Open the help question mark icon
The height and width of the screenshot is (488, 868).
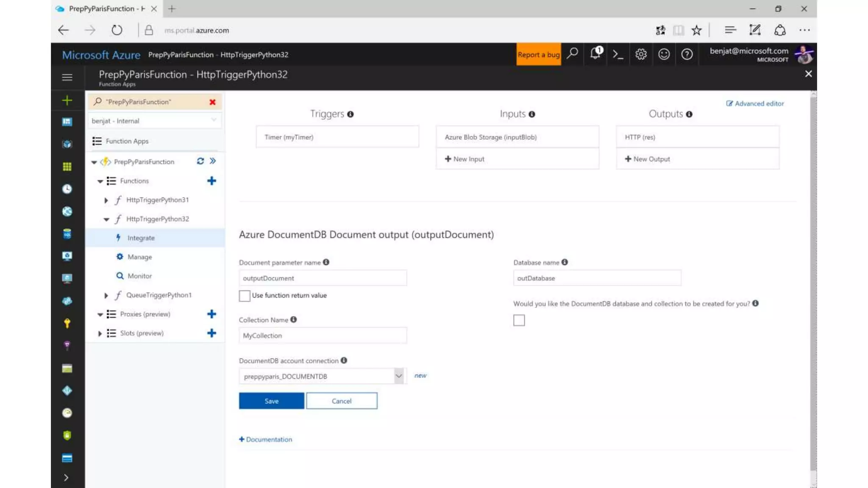coord(687,54)
